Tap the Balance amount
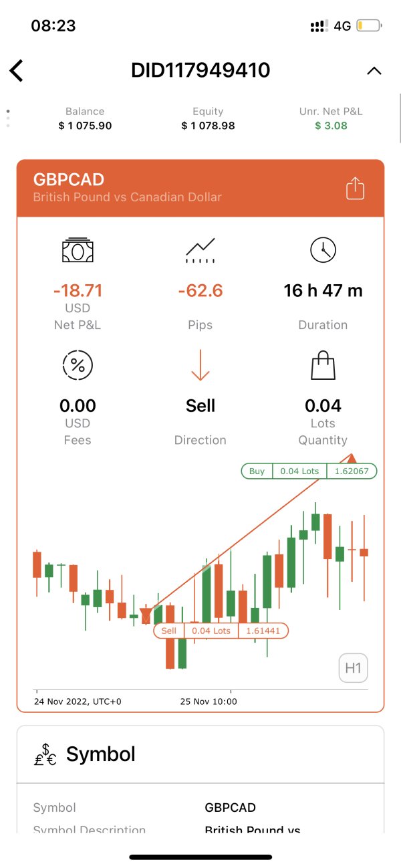 (85, 125)
